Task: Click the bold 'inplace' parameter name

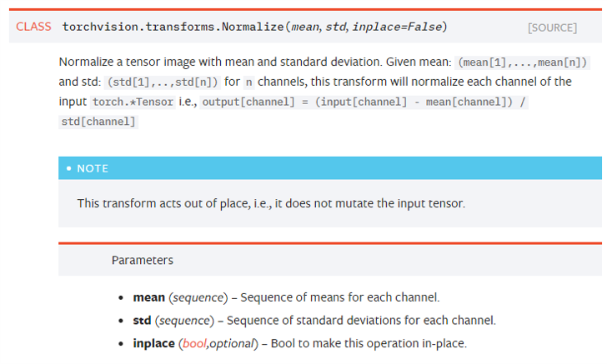Action: tap(153, 343)
